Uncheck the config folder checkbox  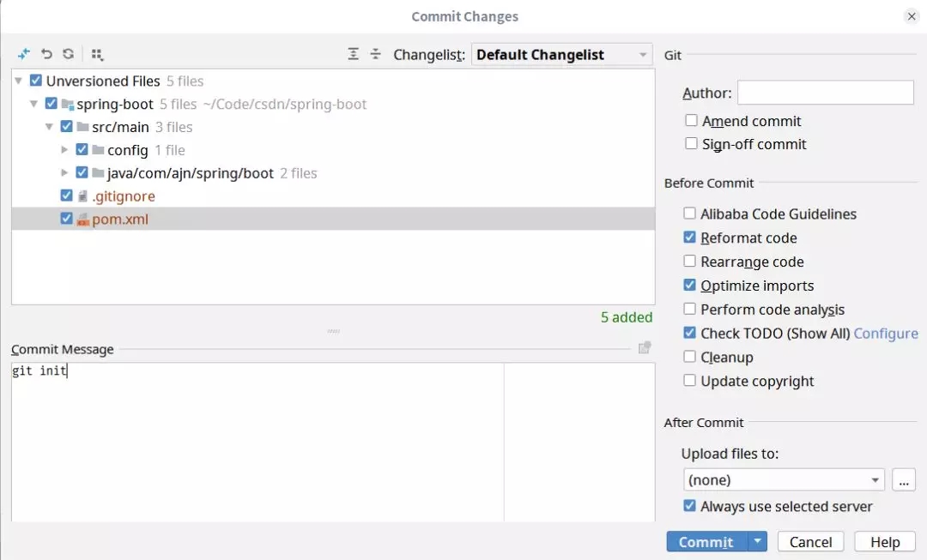pos(82,149)
